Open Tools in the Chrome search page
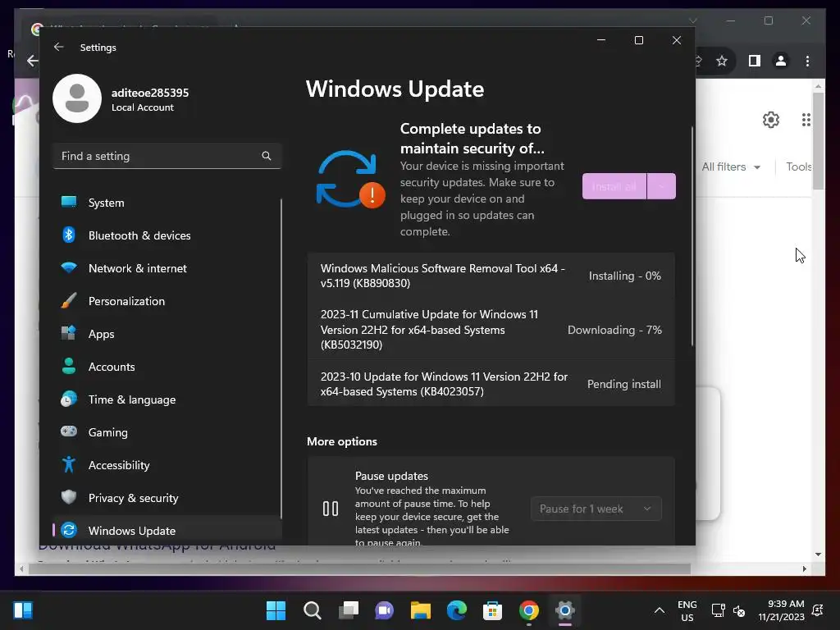This screenshot has height=630, width=840. [x=798, y=167]
